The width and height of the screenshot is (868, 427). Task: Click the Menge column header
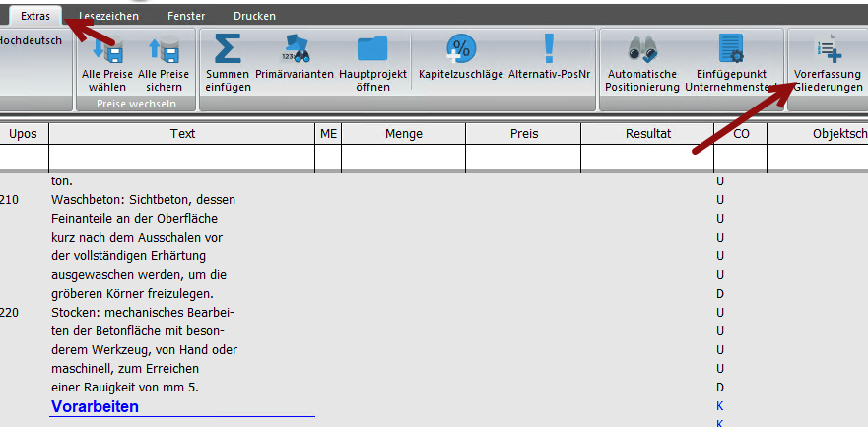point(404,134)
